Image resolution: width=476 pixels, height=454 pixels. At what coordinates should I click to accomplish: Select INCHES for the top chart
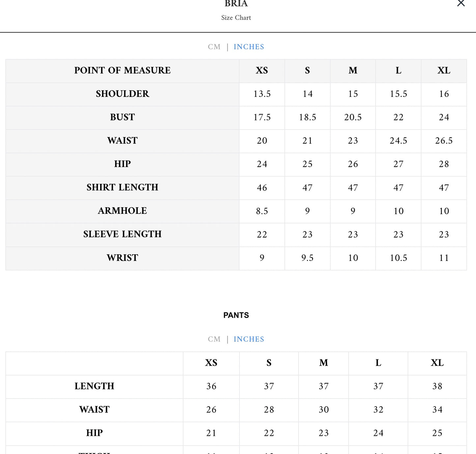249,47
